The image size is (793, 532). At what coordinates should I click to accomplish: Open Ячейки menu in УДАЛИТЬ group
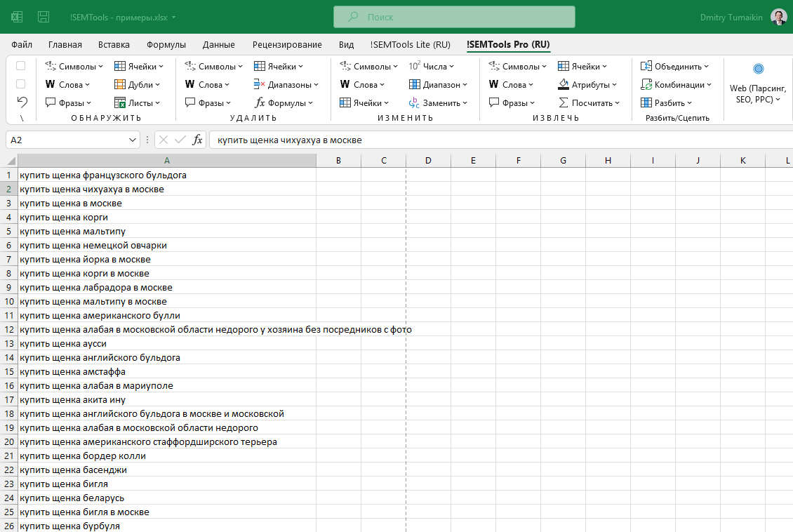pos(278,66)
